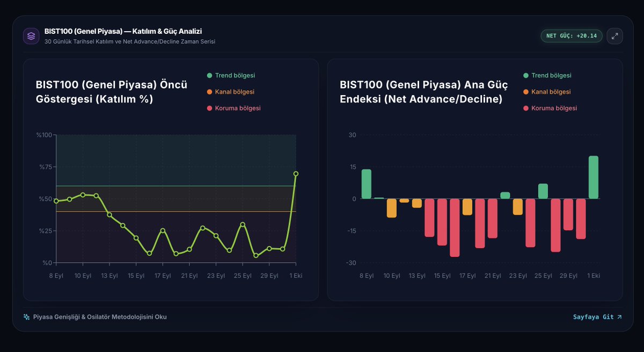Screen dimensions: 644x352
Task: Click the %75 axis label
Action: tap(46, 167)
